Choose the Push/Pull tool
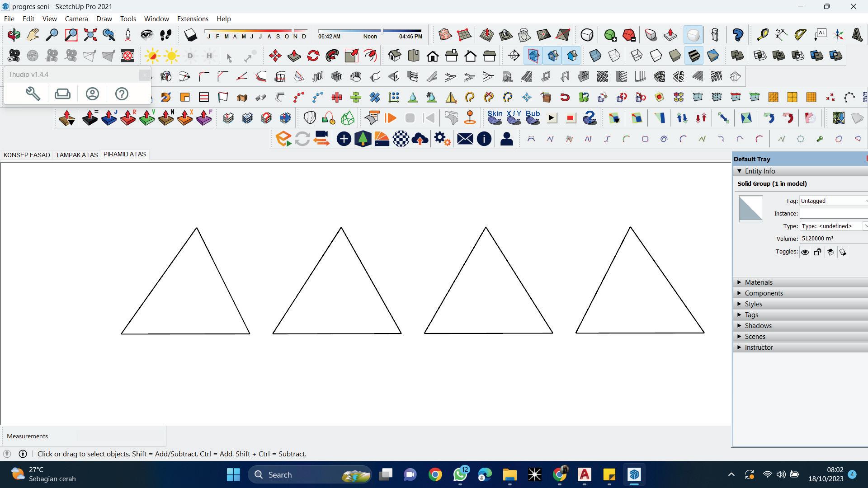 pos(294,56)
